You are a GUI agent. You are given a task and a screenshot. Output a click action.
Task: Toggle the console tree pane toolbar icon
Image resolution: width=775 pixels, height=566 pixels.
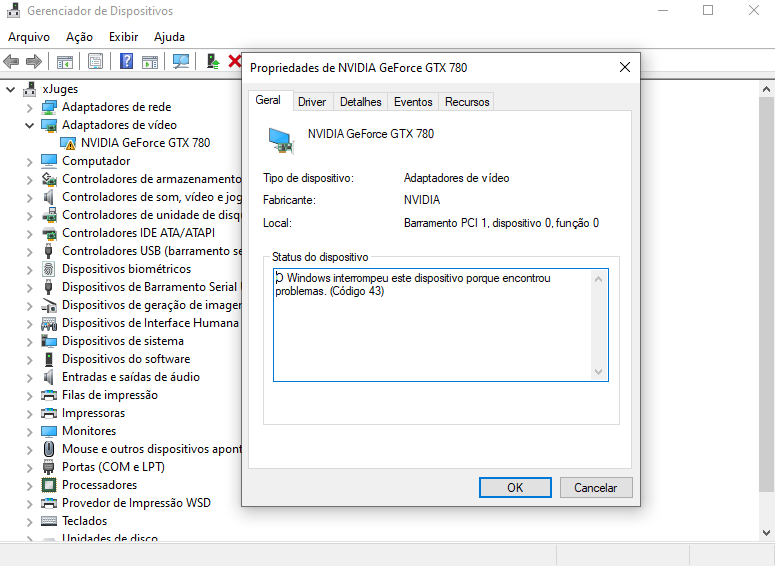click(65, 62)
